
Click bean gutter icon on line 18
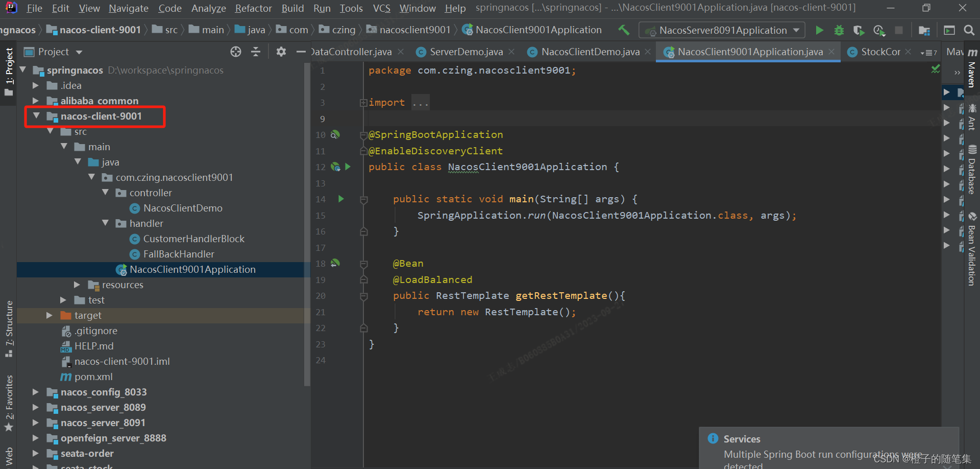click(335, 263)
